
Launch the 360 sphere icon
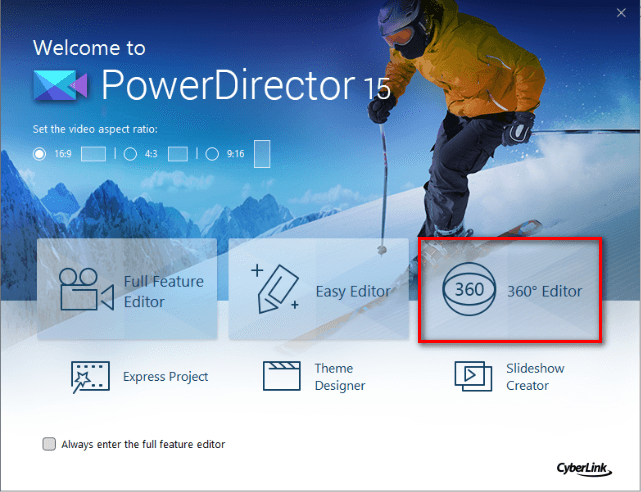click(x=469, y=289)
